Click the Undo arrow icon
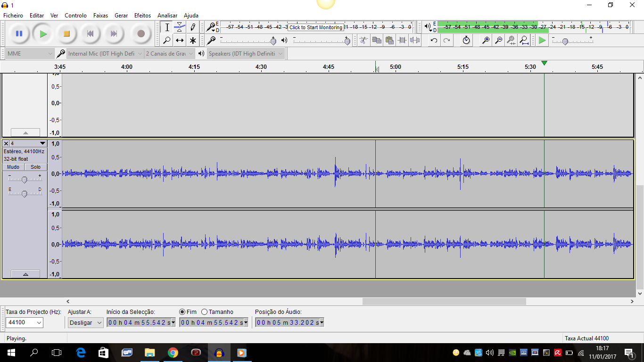The height and width of the screenshot is (362, 644). (434, 41)
